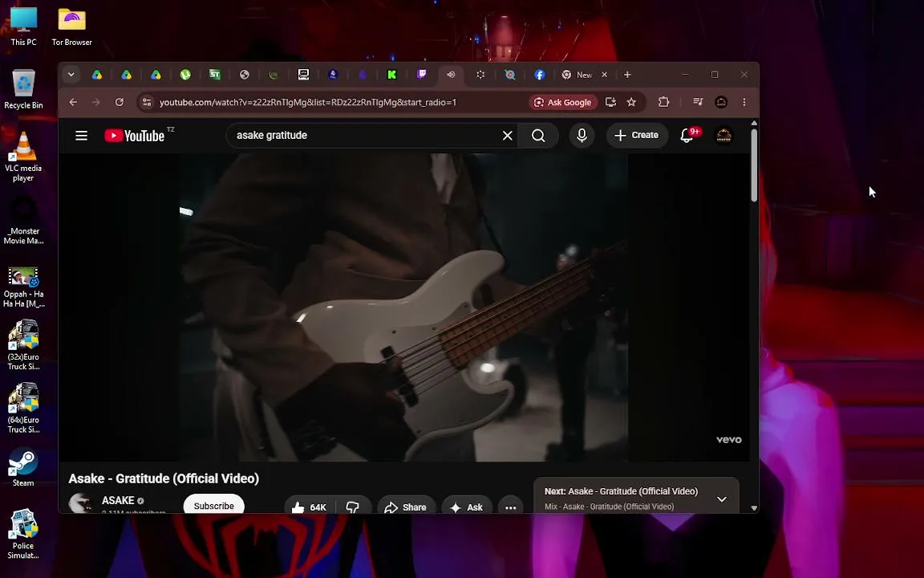Click the Share button
The image size is (924, 578).
[405, 507]
